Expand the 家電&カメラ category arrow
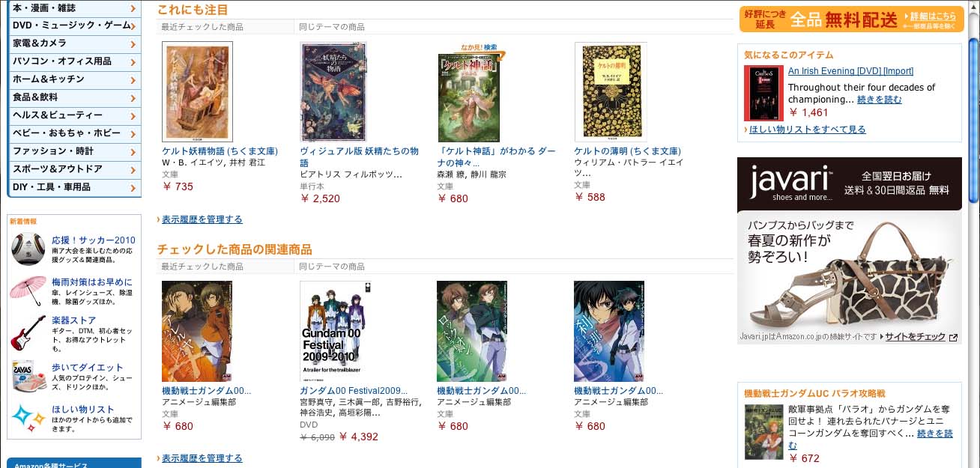Screen dimensions: 980x468 pyautogui.click(x=133, y=43)
